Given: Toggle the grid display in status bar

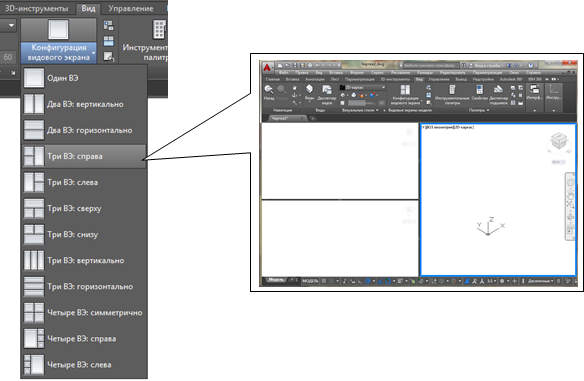Looking at the screenshot, I should click(x=324, y=281).
